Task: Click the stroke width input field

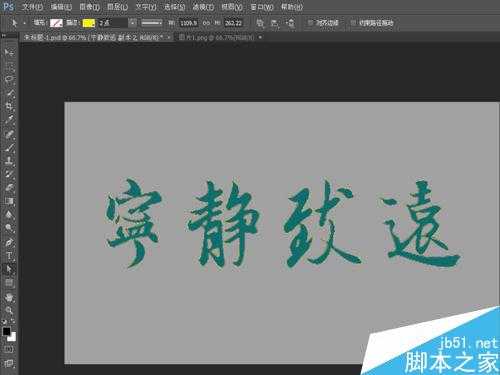Action: pyautogui.click(x=113, y=23)
